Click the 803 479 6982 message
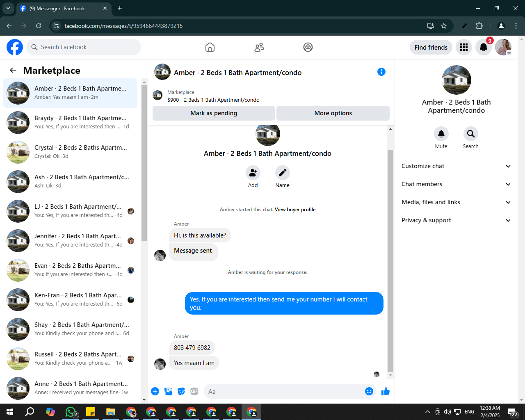The height and width of the screenshot is (420, 525). [192, 348]
